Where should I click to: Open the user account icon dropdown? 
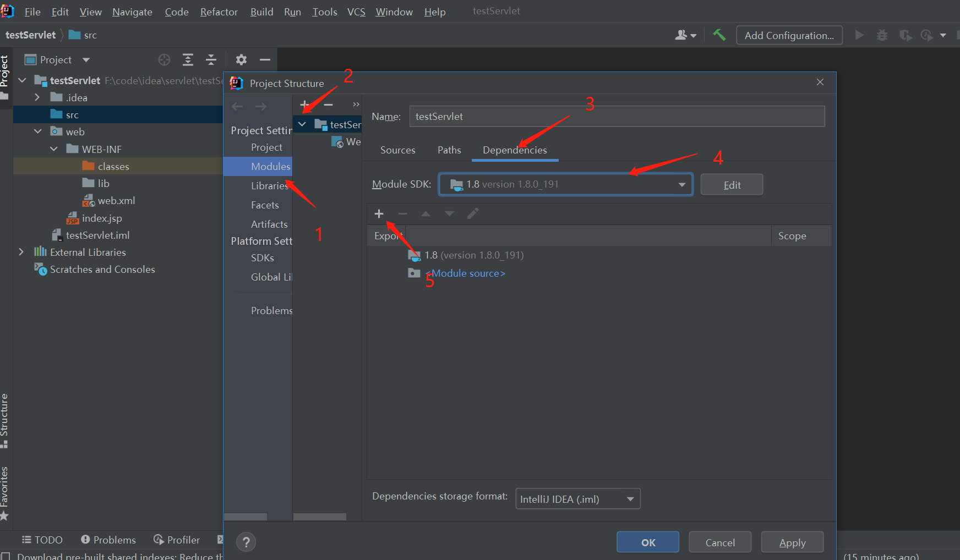coord(685,35)
